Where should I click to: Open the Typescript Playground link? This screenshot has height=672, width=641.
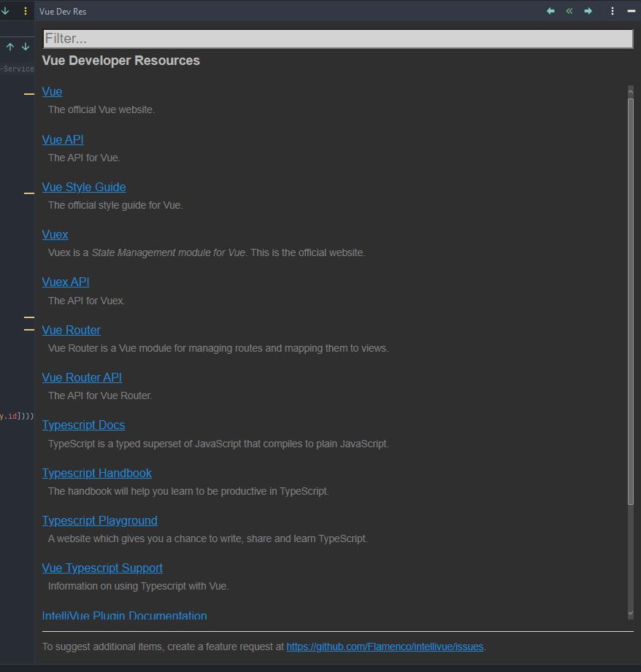point(99,521)
